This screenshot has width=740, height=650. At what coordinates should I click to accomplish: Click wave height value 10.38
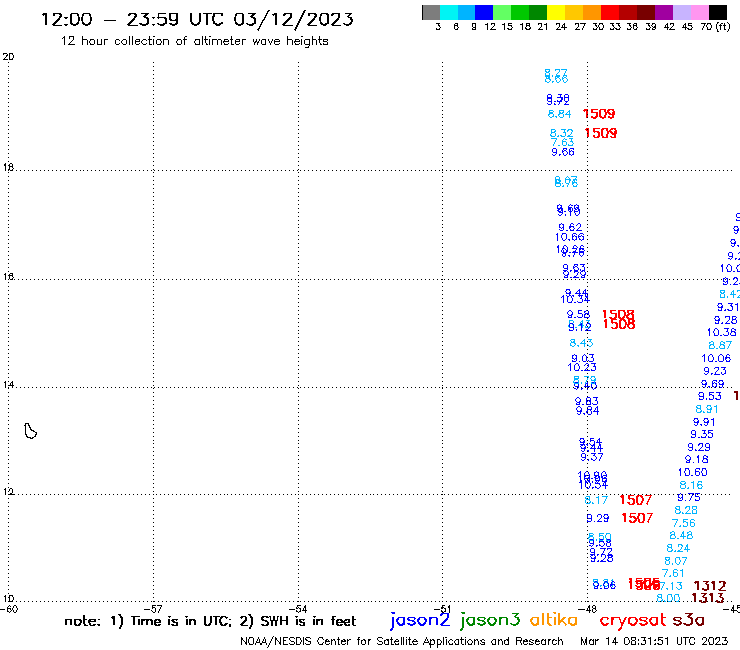722,333
